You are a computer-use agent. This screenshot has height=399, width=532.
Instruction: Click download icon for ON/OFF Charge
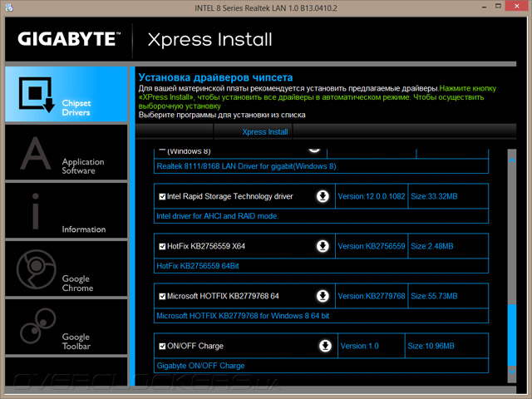point(325,346)
